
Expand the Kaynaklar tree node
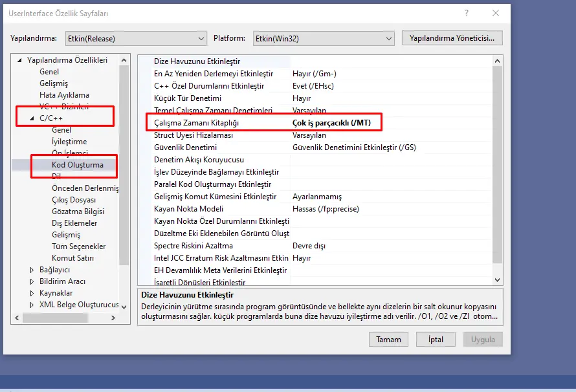(x=32, y=293)
